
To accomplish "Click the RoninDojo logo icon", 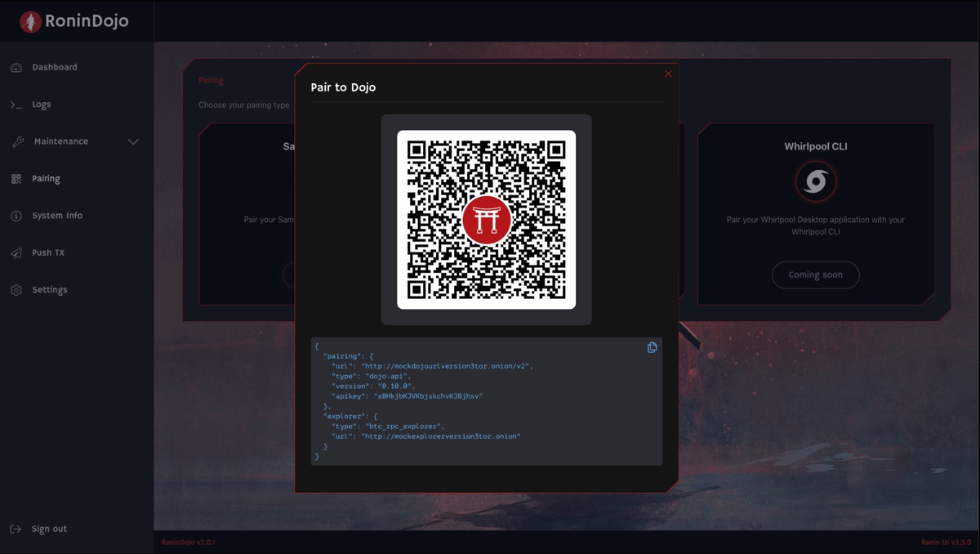I will (30, 21).
